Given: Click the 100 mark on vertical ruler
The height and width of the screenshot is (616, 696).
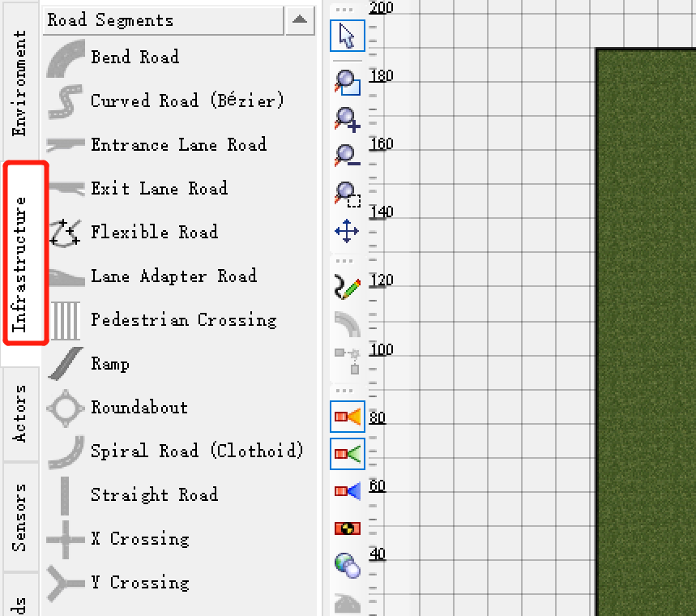Looking at the screenshot, I should pyautogui.click(x=382, y=349).
